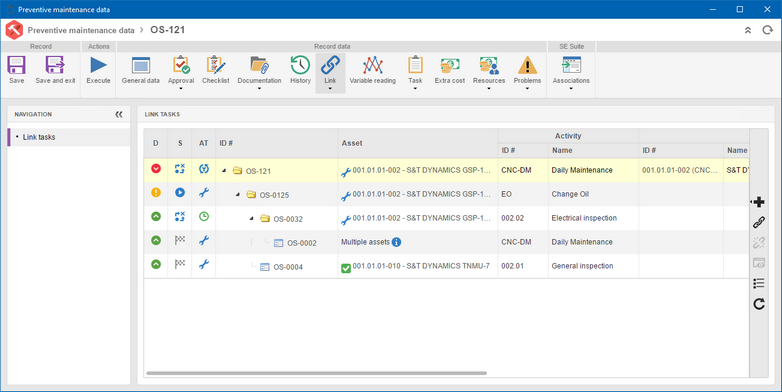This screenshot has height=392, width=782.
Task: Collapse the Navigation panel with double chevron
Action: (x=119, y=114)
